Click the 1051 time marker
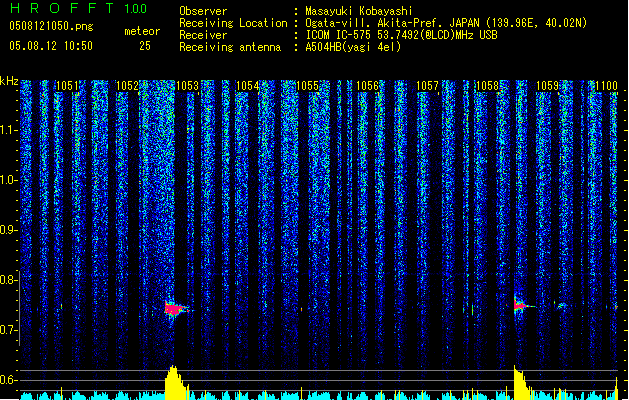 point(67,86)
